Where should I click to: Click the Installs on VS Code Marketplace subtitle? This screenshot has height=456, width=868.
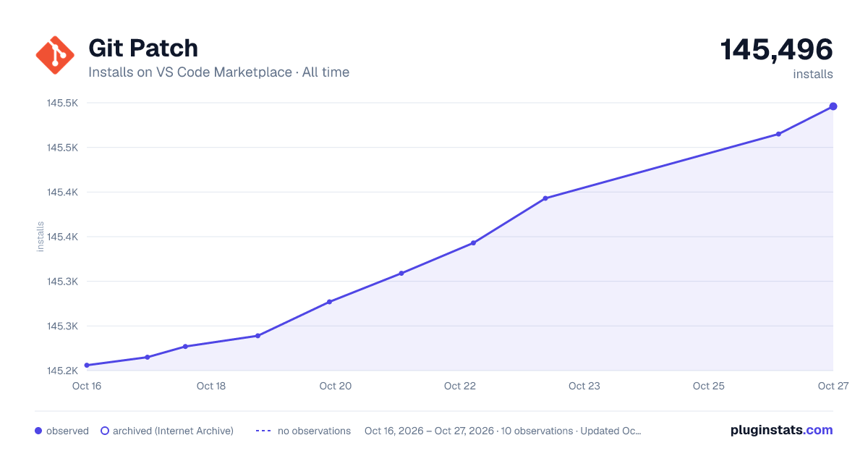pyautogui.click(x=218, y=72)
